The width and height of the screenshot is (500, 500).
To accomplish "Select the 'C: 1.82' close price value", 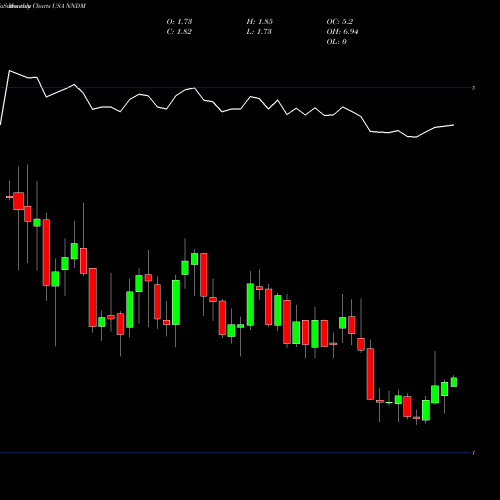I will click(x=179, y=32).
